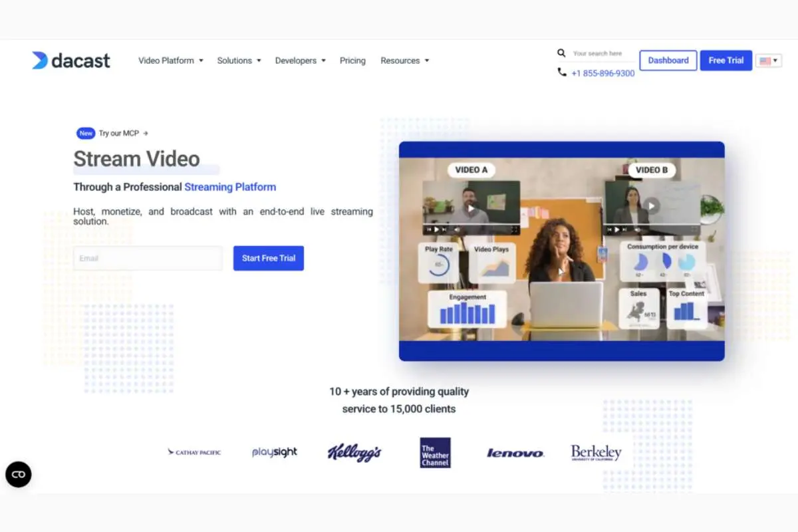798x532 pixels.
Task: Click the phone handset icon
Action: tap(562, 72)
